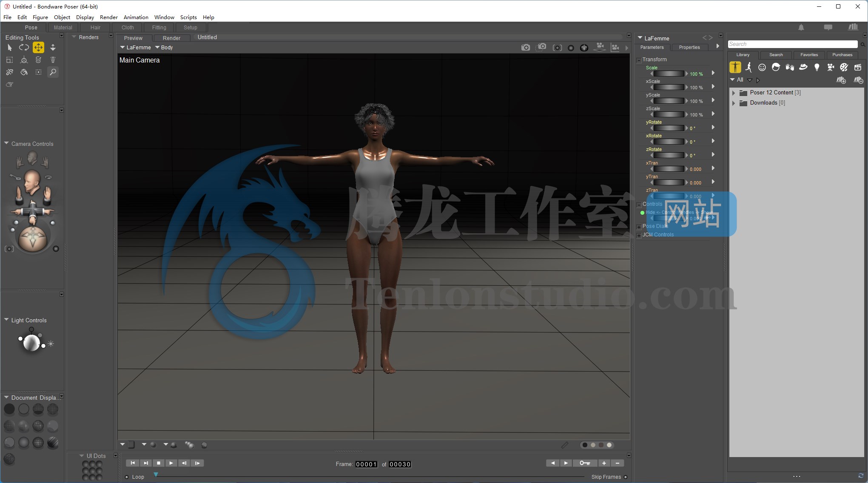Expand the JCM Controls group

(x=639, y=235)
